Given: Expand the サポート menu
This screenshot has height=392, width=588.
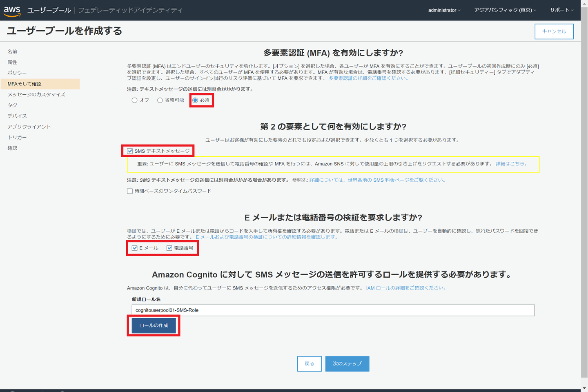Looking at the screenshot, I should pyautogui.click(x=561, y=10).
